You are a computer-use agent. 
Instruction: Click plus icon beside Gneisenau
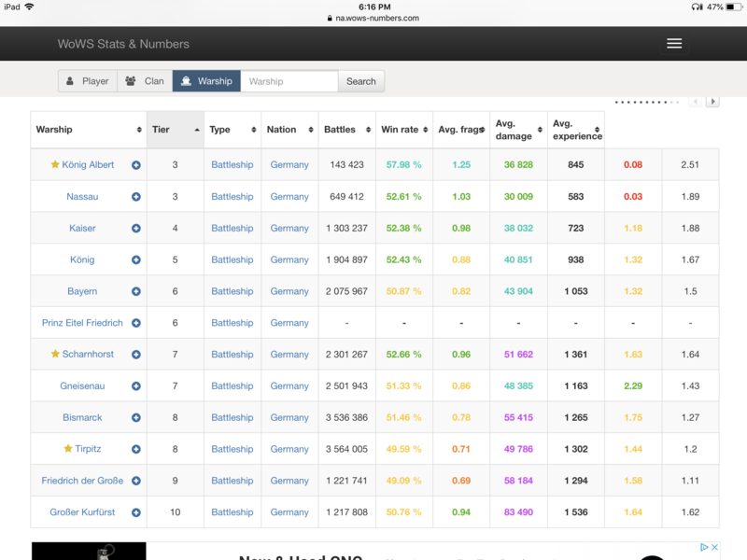[136, 386]
